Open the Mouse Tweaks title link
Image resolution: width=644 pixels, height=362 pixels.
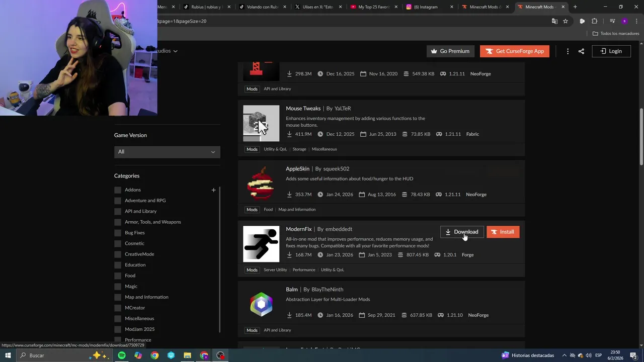click(x=303, y=109)
